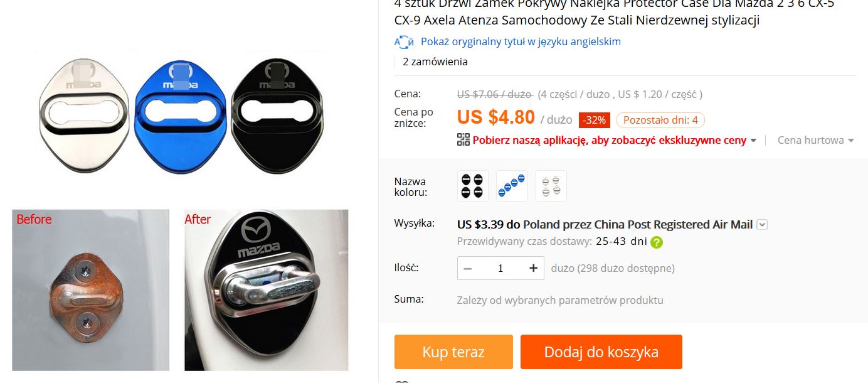This screenshot has width=868, height=383.
Task: Click the translate icon beside original title link
Action: (x=404, y=41)
